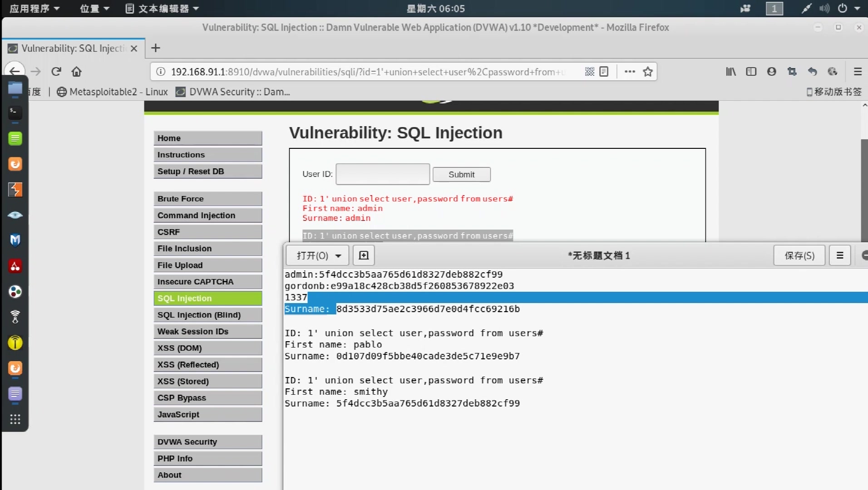This screenshot has height=490, width=868.
Task: Click the Firefox home button
Action: pyautogui.click(x=76, y=72)
